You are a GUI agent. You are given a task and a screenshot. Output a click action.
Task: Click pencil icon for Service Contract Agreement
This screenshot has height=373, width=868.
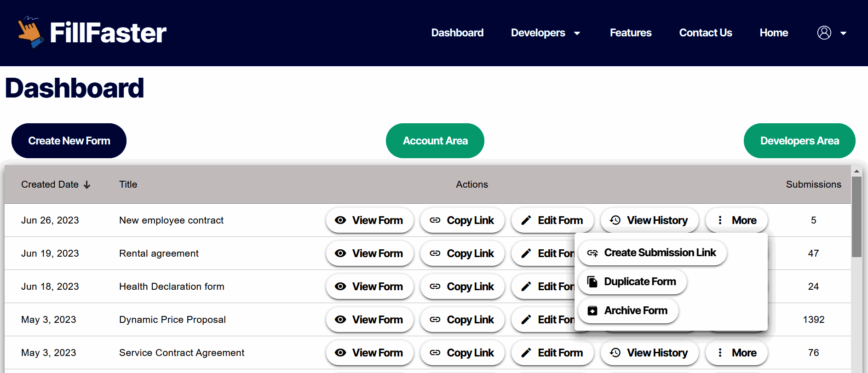(x=526, y=353)
